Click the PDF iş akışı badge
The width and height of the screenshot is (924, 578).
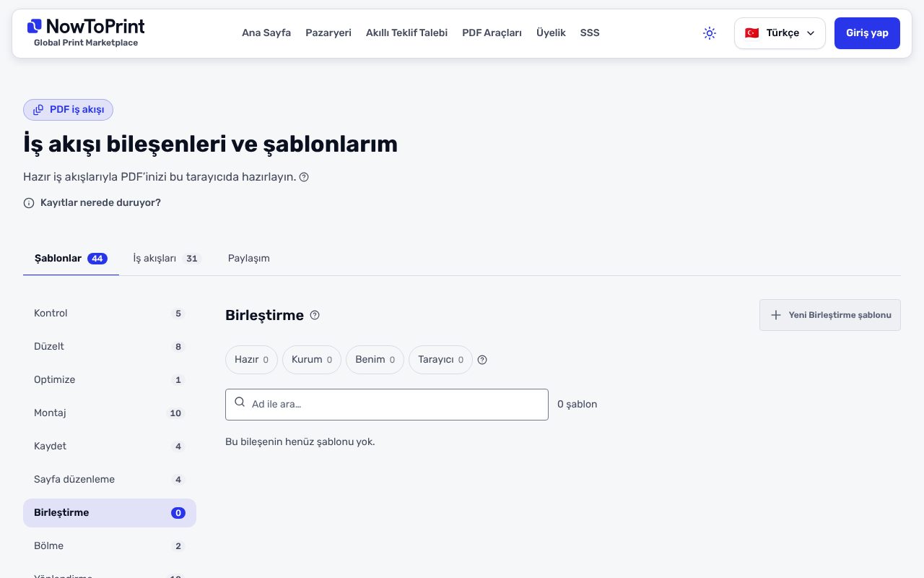(x=69, y=110)
